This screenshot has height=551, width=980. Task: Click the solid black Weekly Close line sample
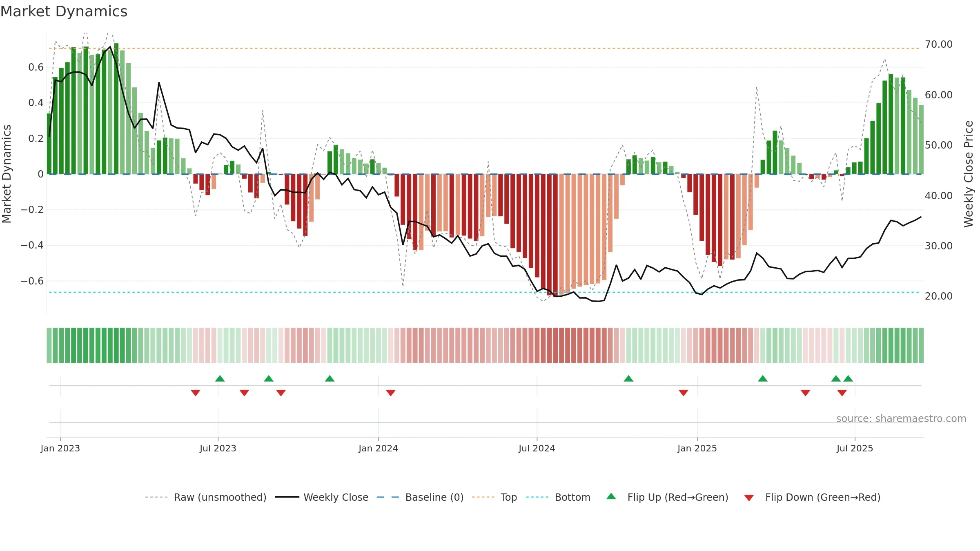pyautogui.click(x=287, y=497)
